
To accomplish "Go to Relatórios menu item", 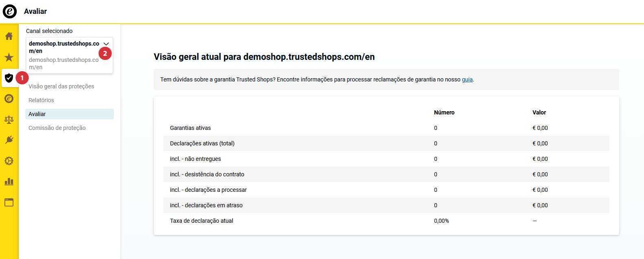I will tap(41, 100).
